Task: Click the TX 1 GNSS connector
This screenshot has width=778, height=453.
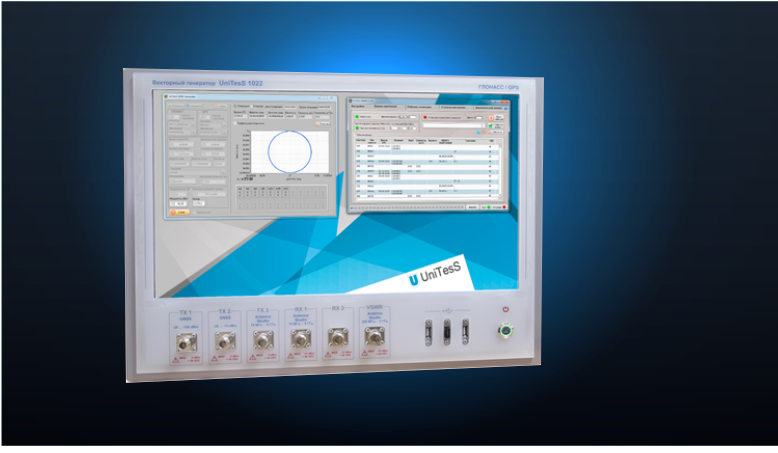Action: [x=184, y=343]
